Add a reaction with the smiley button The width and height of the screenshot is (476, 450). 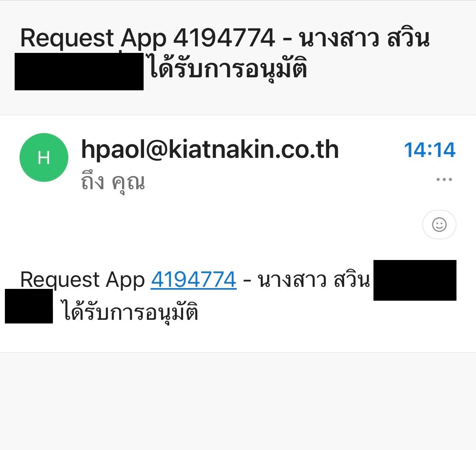coord(439,225)
